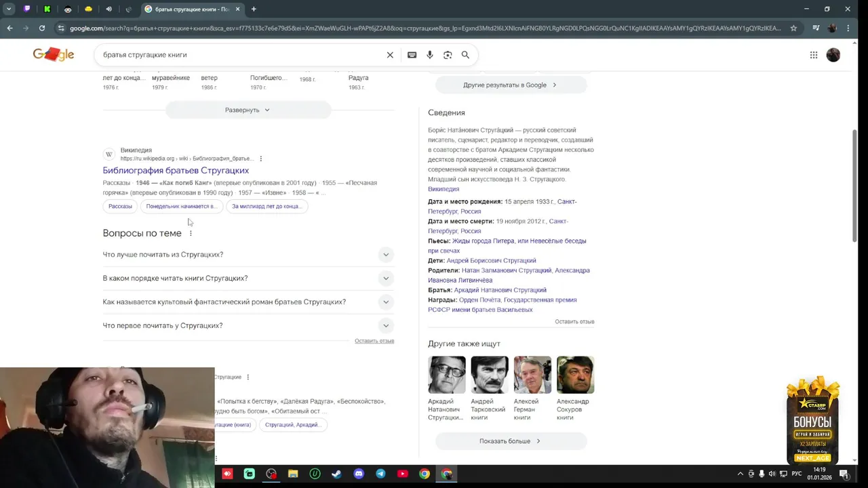Viewport: 868px width, 488px height.
Task: Open Натан Залманович Стругацкий link
Action: [x=507, y=270]
